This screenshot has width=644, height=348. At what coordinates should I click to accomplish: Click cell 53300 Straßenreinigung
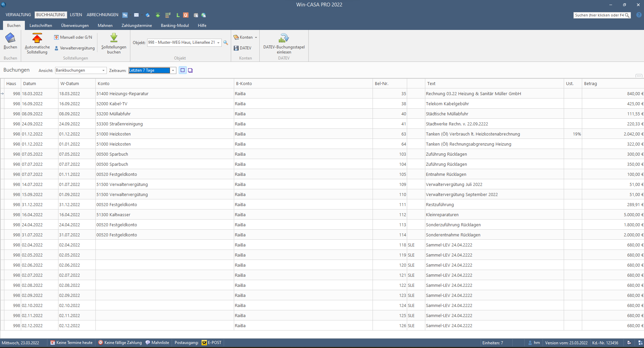[165, 124]
